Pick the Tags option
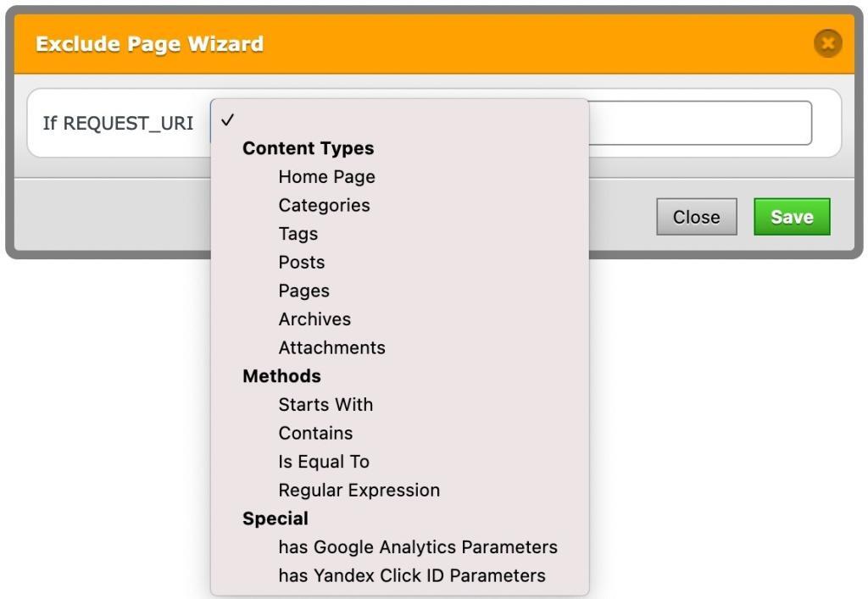Screen dimensions: 868x599 [298, 234]
